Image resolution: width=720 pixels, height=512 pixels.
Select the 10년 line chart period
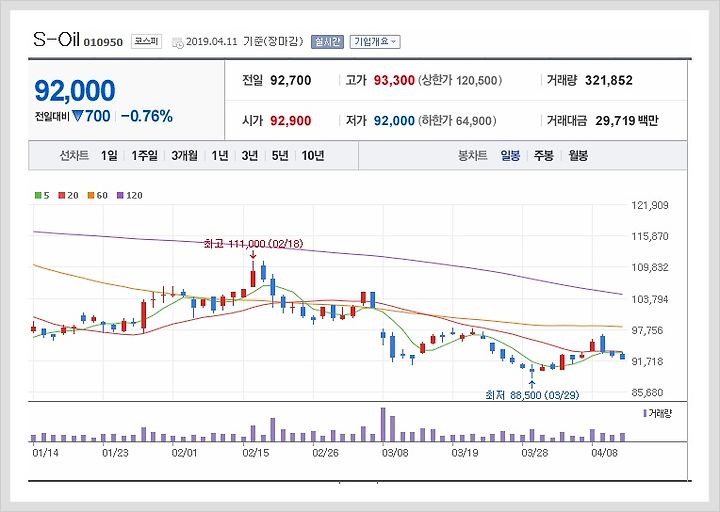(x=313, y=156)
